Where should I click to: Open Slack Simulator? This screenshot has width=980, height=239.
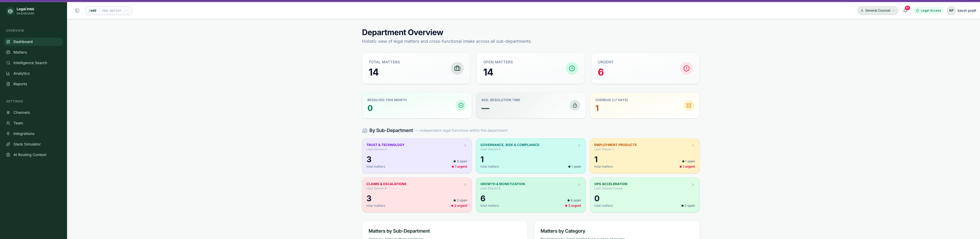[27, 144]
